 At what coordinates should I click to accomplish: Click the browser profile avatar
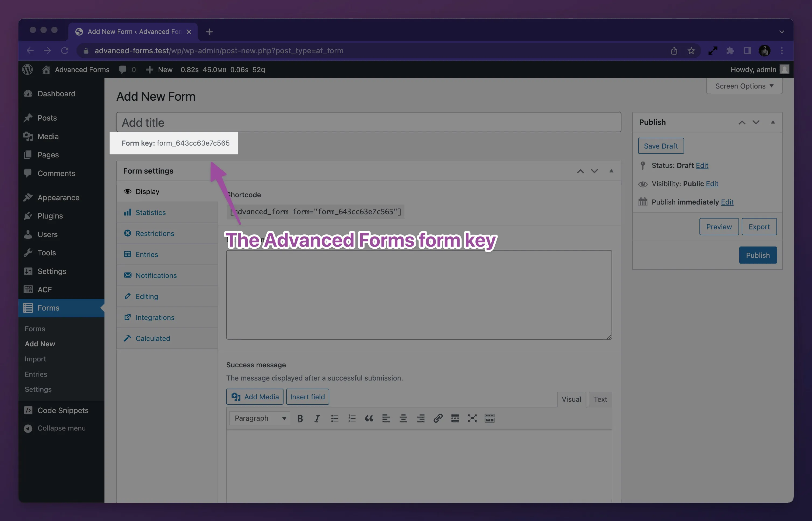click(765, 51)
